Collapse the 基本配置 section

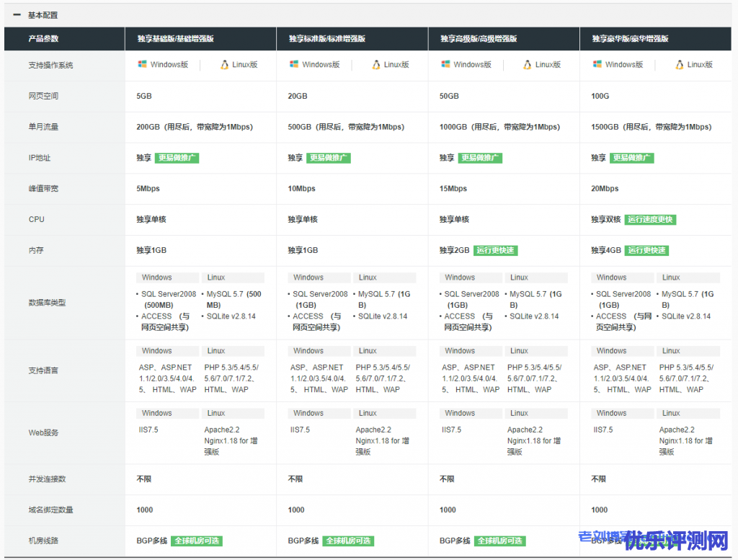[17, 15]
